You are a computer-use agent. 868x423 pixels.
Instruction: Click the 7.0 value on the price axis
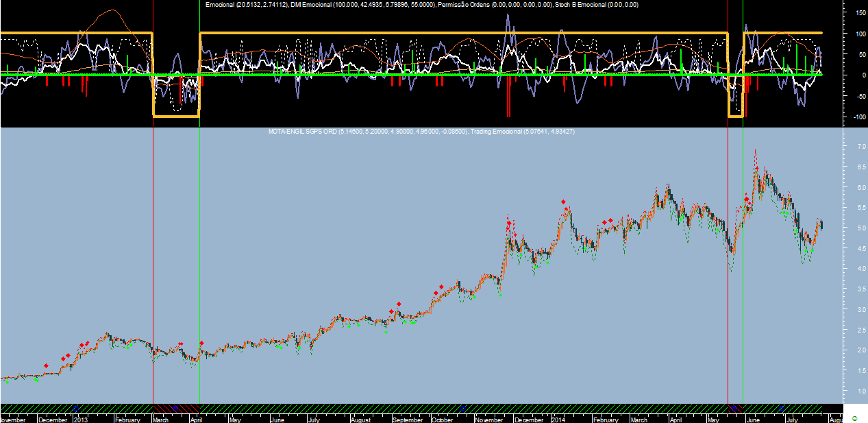[x=853, y=147]
